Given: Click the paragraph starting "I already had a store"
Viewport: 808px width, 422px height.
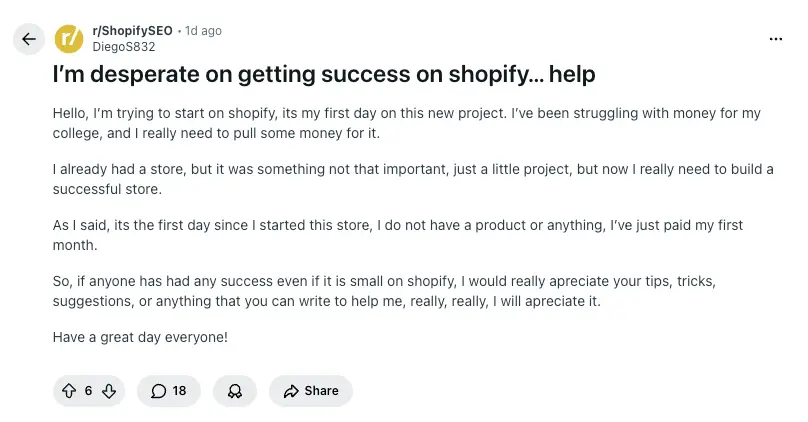Looking at the screenshot, I should point(412,179).
